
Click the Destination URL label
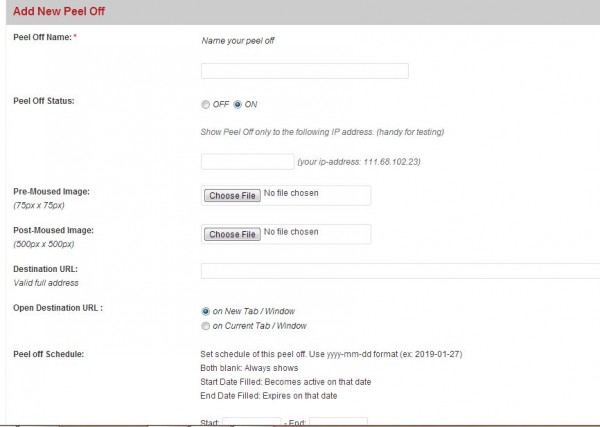(x=46, y=269)
